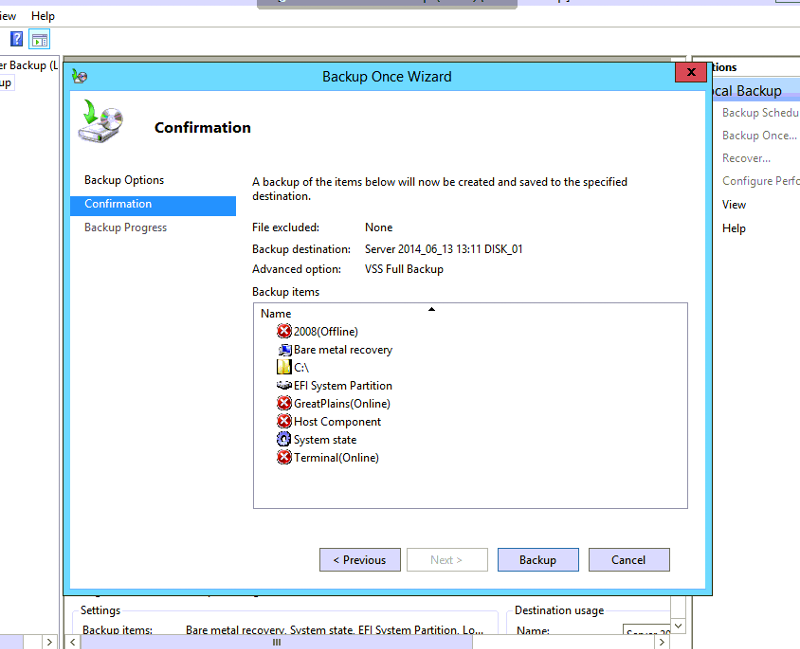Viewport: 800px width, 649px height.
Task: Click the Show/Hide Action Pane toolbar icon
Action: click(x=39, y=38)
